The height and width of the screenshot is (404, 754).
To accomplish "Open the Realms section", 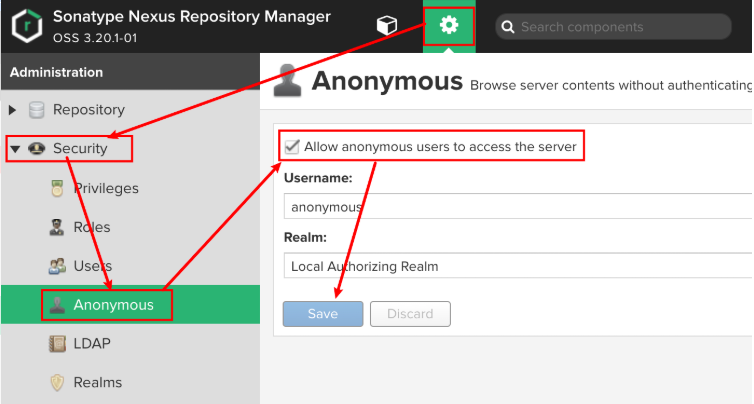I will pyautogui.click(x=98, y=383).
